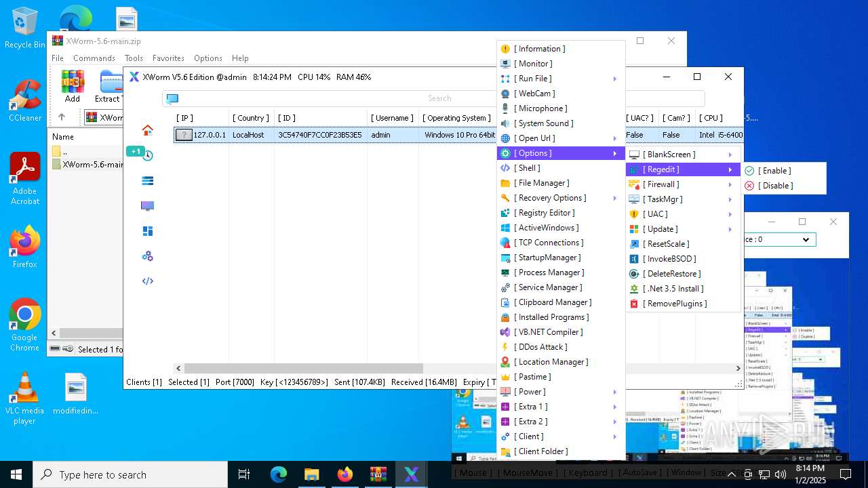This screenshot has height=488, width=868.
Task: Sort by the CPU column header
Action: (x=711, y=118)
